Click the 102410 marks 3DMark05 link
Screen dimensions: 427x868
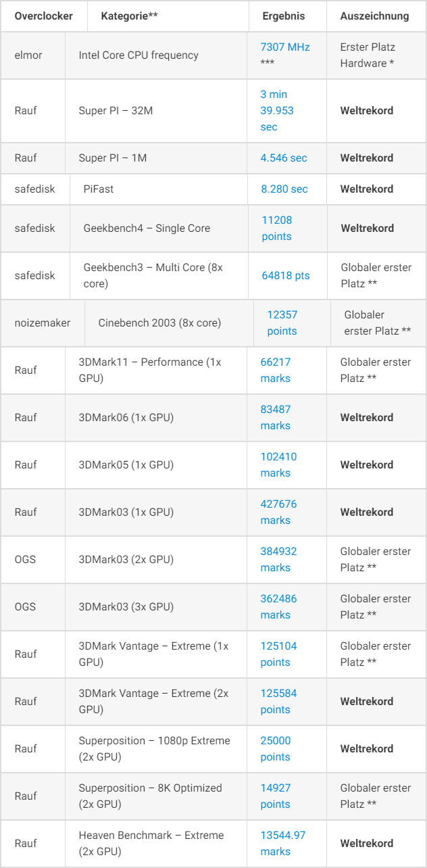[278, 465]
